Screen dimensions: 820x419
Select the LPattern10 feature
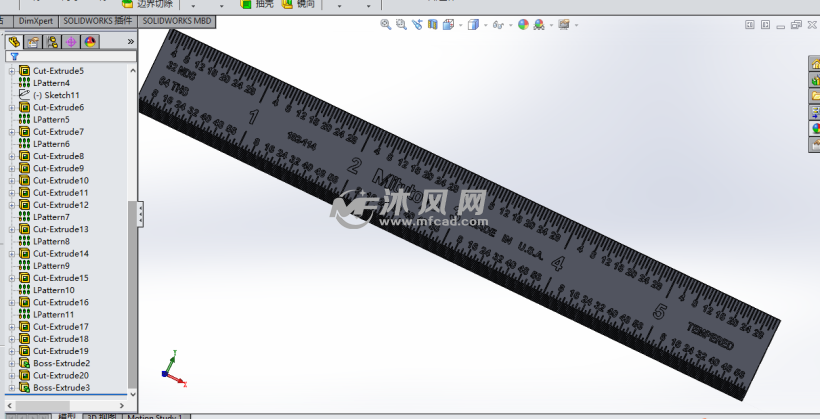point(53,290)
